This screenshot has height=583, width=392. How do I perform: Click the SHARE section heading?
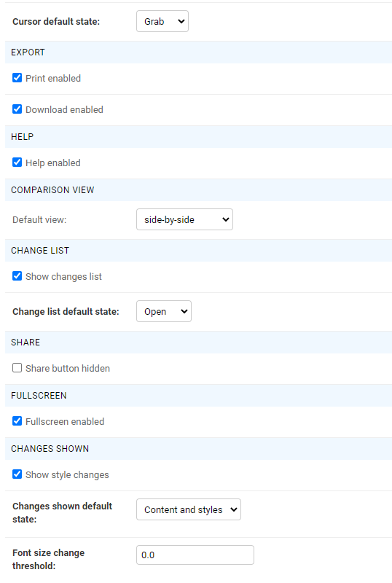[x=26, y=343]
